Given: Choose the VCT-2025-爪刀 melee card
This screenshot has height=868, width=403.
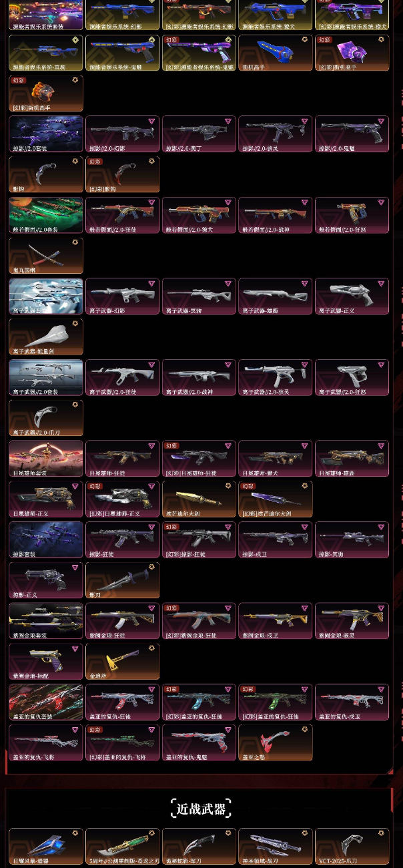Looking at the screenshot, I should coord(352,846).
